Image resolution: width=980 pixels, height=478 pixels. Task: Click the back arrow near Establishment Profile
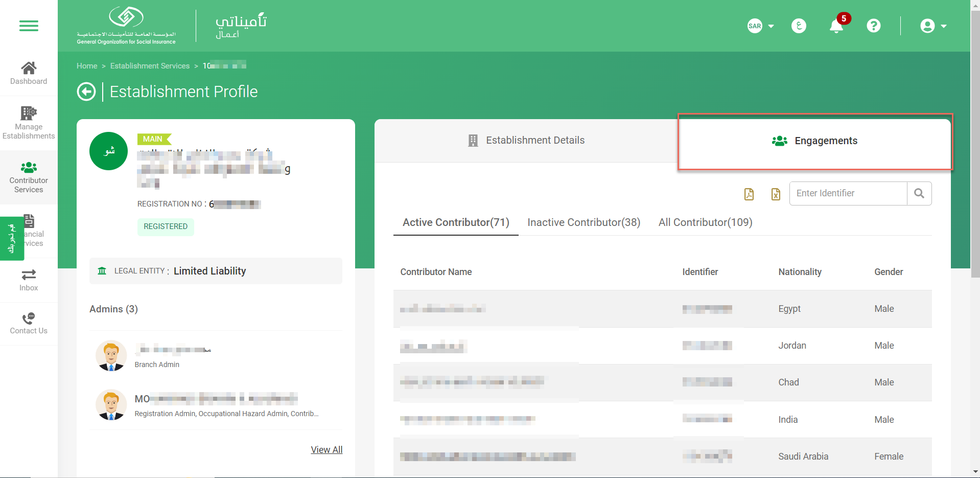[86, 92]
